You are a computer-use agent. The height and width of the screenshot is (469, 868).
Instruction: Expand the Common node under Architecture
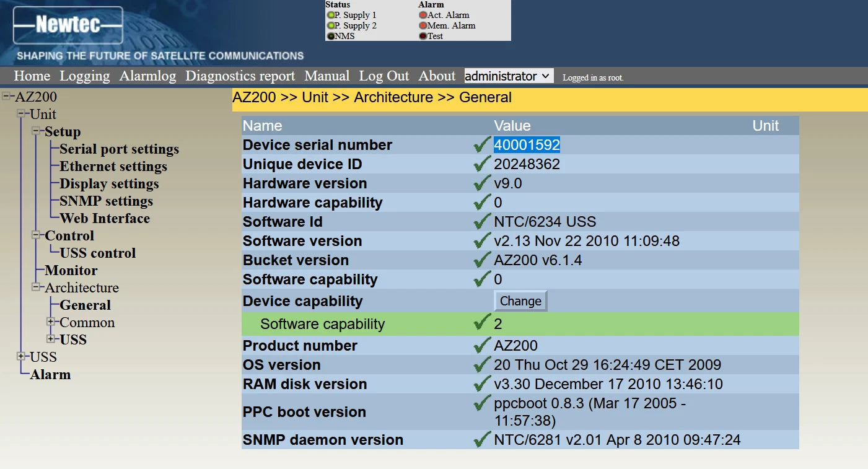coord(52,322)
